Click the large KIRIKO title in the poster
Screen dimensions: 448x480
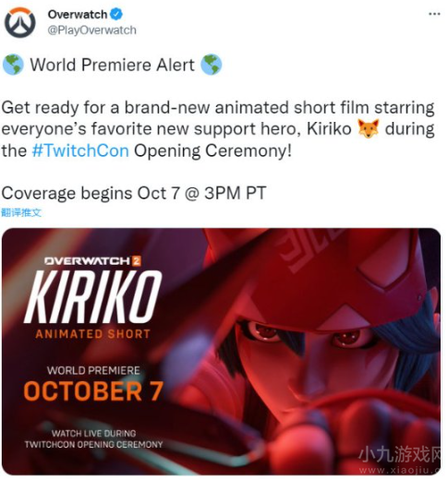tap(92, 297)
